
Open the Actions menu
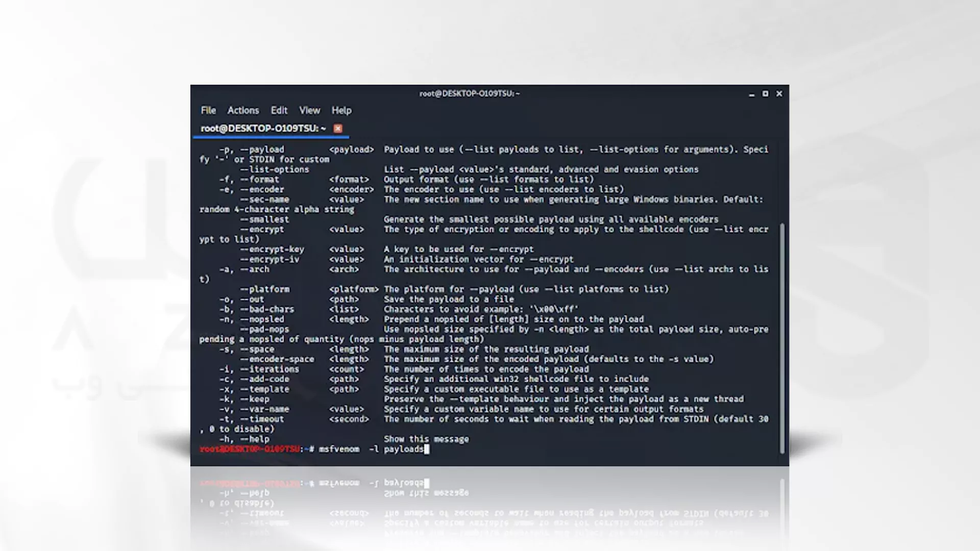(243, 110)
